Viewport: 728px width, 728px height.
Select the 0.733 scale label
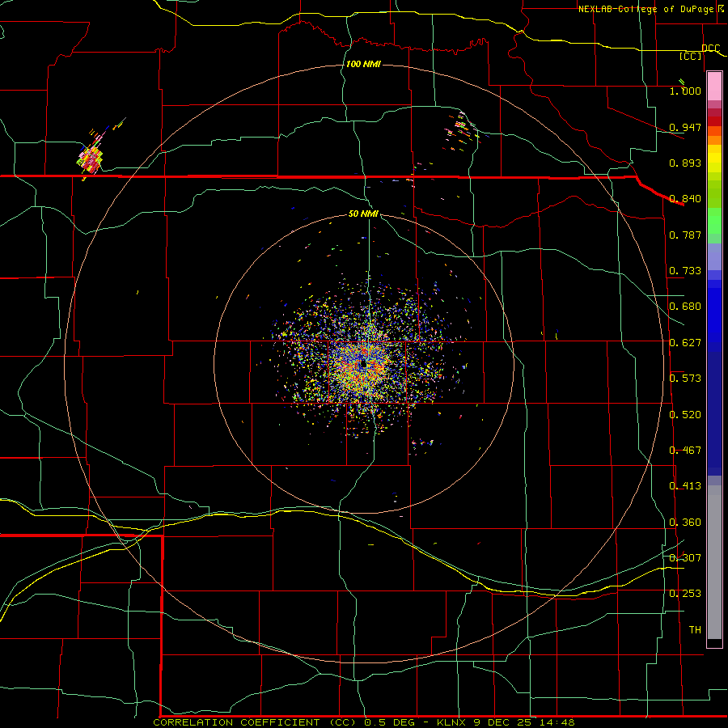tap(685, 271)
